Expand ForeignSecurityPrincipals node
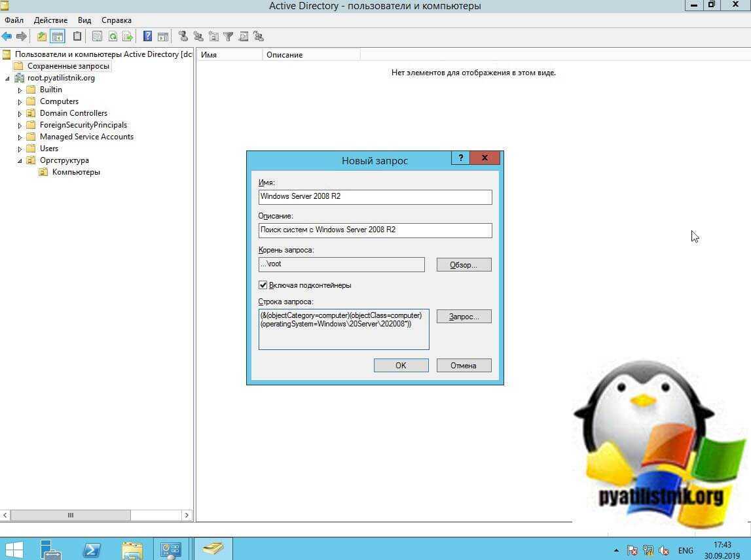The height and width of the screenshot is (560, 751). (20, 126)
